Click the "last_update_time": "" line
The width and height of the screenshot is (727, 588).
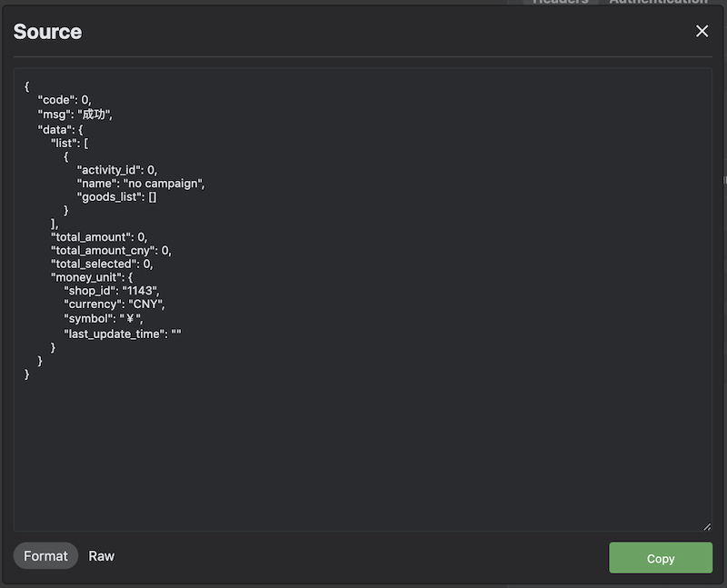[123, 334]
